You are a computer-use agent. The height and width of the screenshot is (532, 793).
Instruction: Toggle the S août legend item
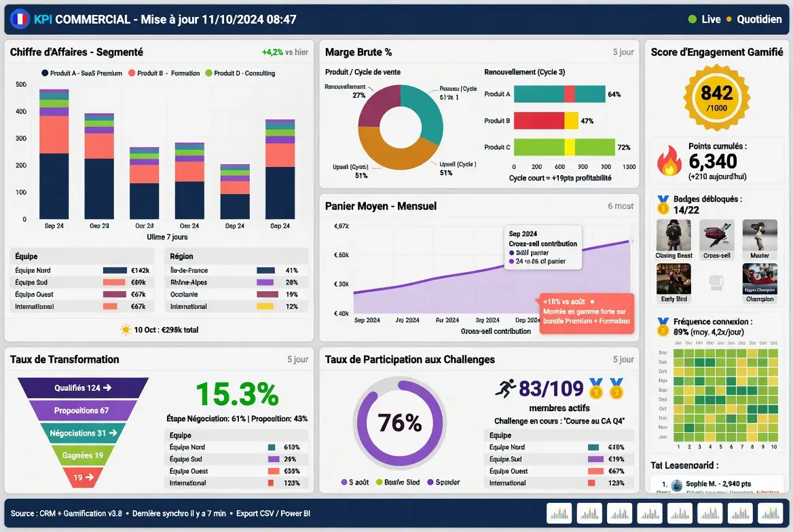(x=354, y=482)
